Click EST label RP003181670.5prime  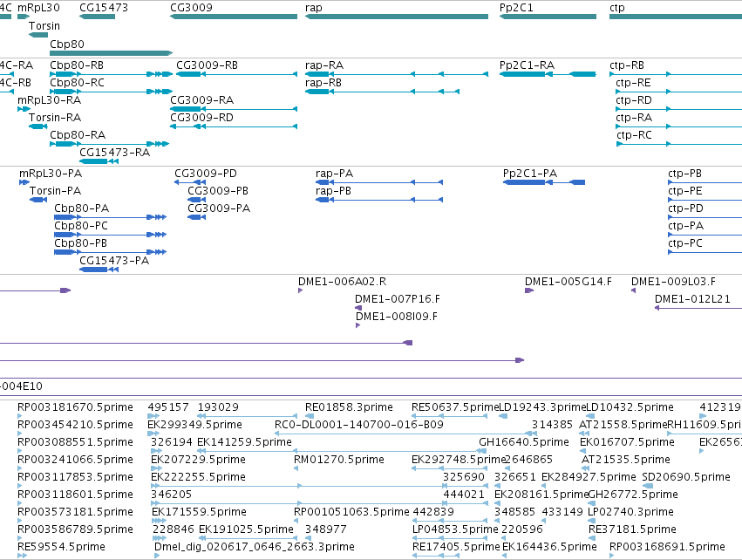pyautogui.click(x=75, y=407)
